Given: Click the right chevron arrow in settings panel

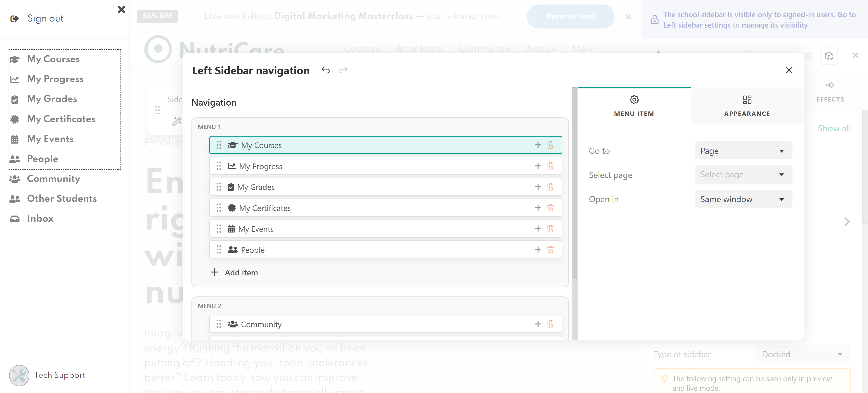Looking at the screenshot, I should pyautogui.click(x=847, y=221).
